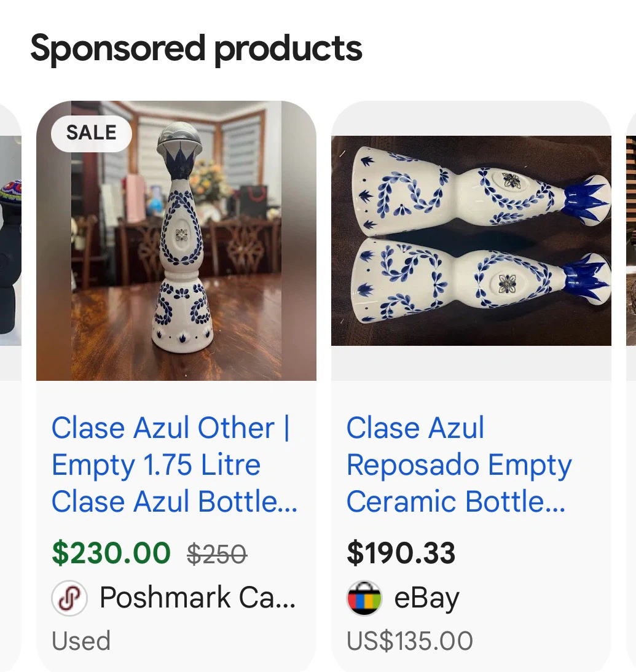Click the Poshmark logo icon
Screen dimensions: 636x672
(69, 598)
